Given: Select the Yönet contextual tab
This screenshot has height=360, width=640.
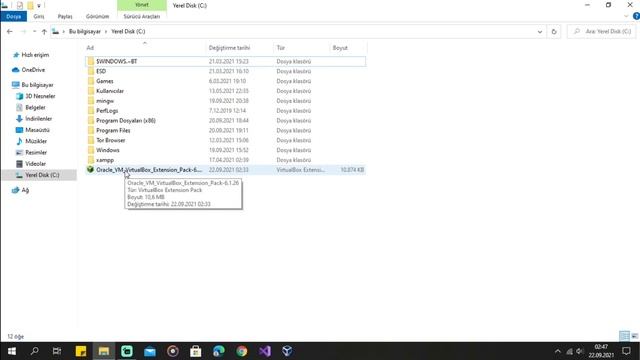Looking at the screenshot, I should pyautogui.click(x=142, y=5).
